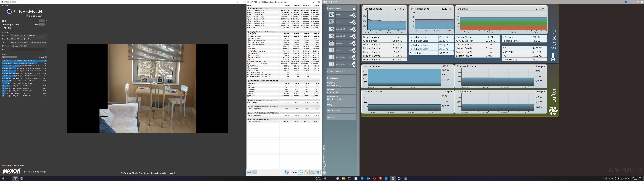Click Run button for CPU test
Viewport: 644px width, 181px height.
point(42,21)
